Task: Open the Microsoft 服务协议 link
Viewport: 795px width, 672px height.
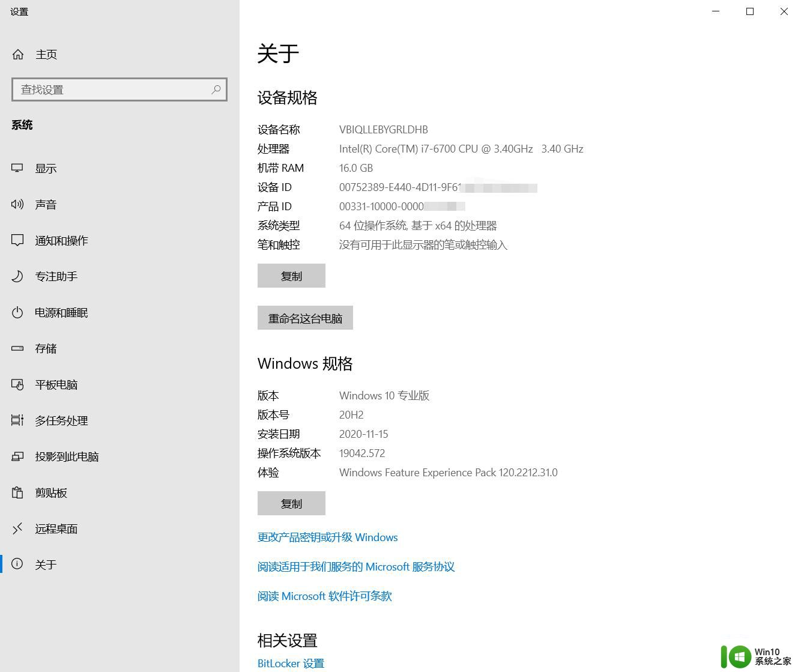Action: [356, 567]
